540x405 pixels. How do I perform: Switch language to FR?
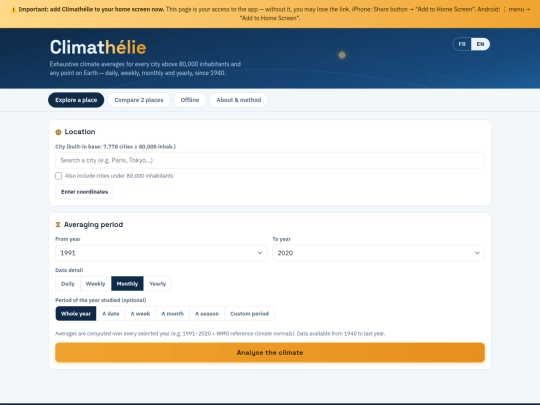pos(462,44)
